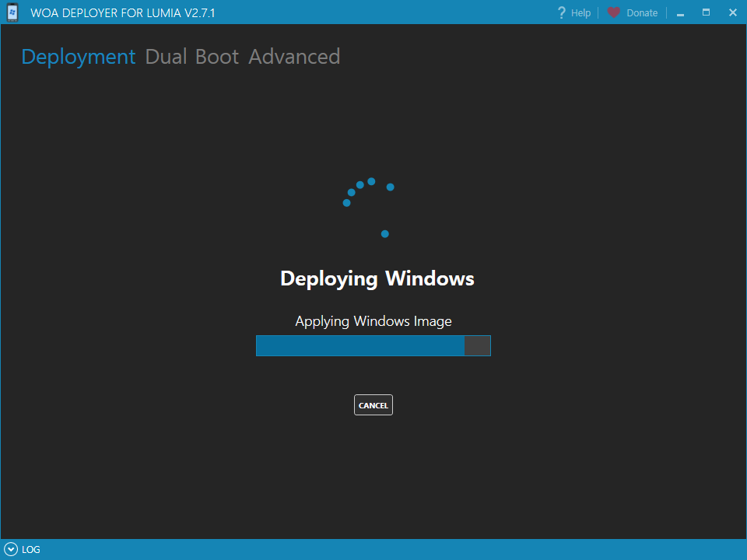Click the window title WOA Deployer for Lumia

123,13
